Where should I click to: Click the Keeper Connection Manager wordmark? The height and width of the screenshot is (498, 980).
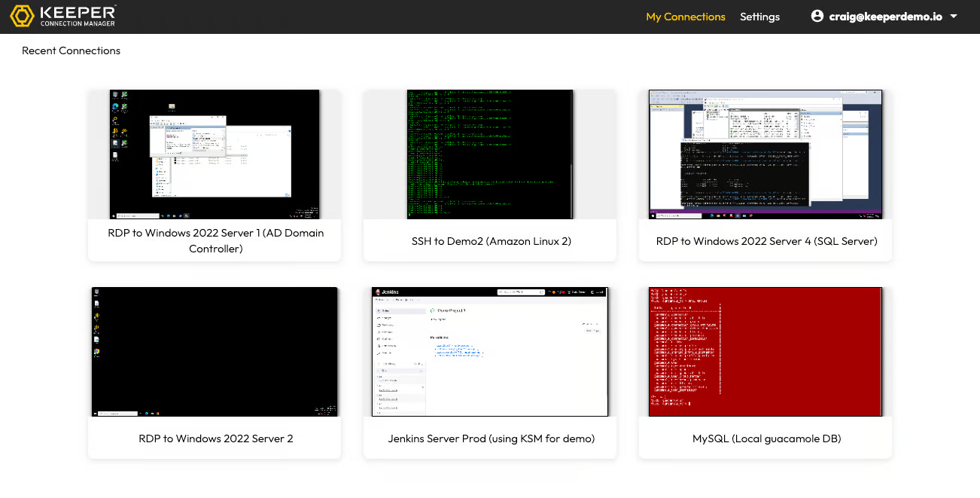(77, 16)
